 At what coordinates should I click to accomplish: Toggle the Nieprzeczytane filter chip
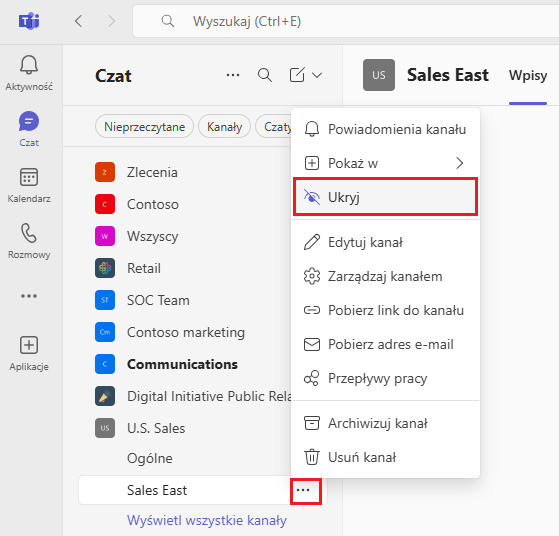[144, 127]
